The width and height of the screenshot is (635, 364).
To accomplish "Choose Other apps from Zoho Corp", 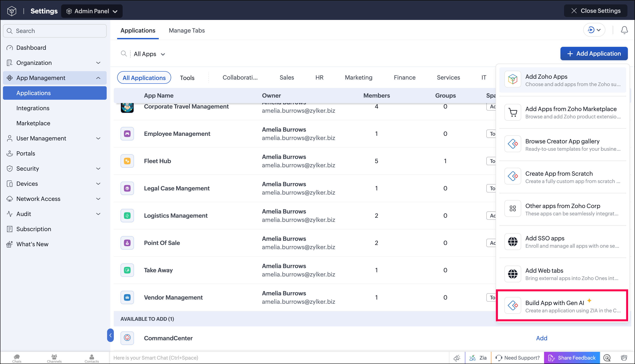I will (x=563, y=209).
